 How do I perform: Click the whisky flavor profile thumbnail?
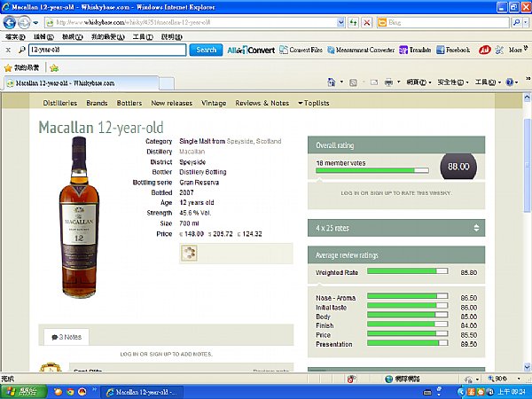coord(189,253)
